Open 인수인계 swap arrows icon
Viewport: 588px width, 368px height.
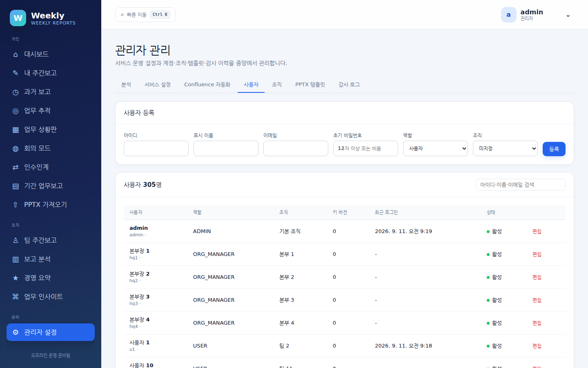coord(16,167)
